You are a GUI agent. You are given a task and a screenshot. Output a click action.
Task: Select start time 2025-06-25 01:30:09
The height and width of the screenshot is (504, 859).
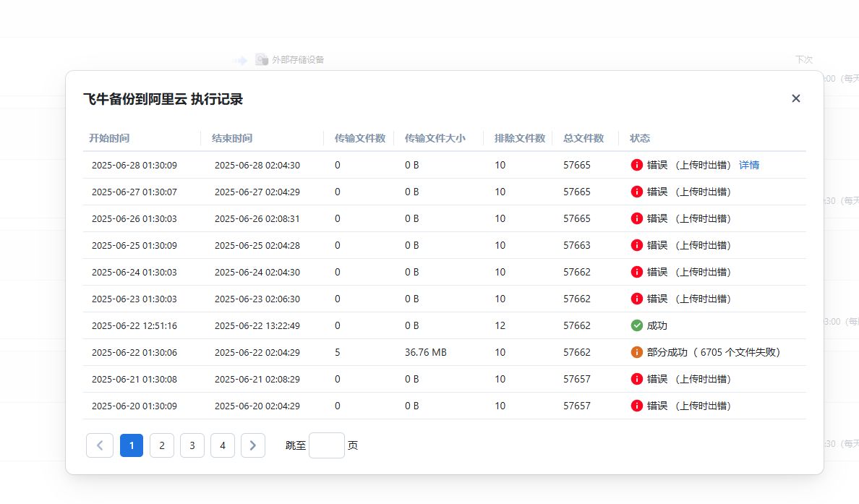134,245
